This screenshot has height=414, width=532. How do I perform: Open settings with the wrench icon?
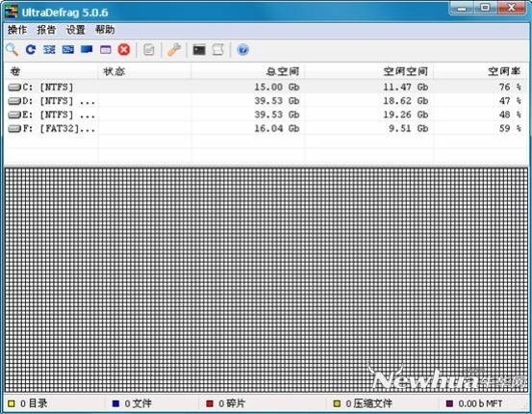[174, 50]
